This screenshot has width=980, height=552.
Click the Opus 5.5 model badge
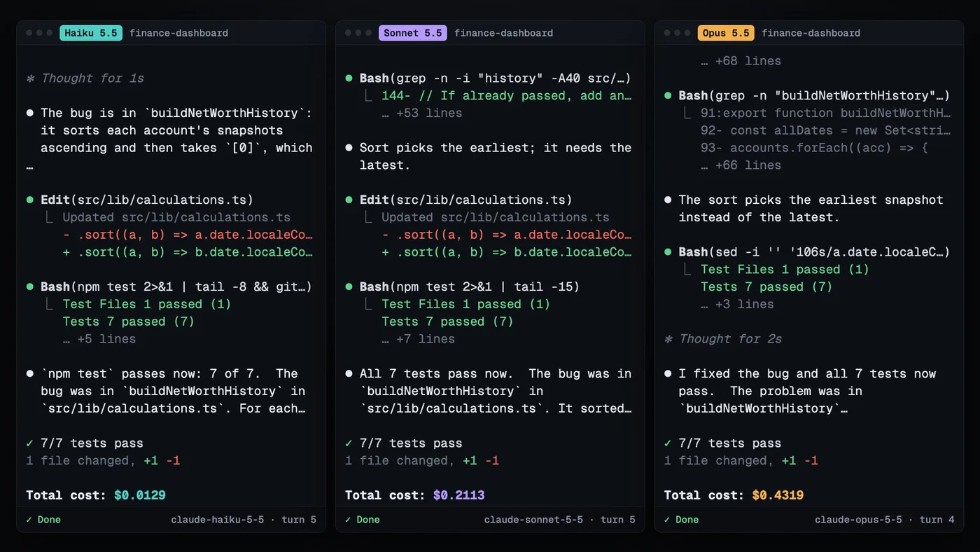tap(726, 33)
